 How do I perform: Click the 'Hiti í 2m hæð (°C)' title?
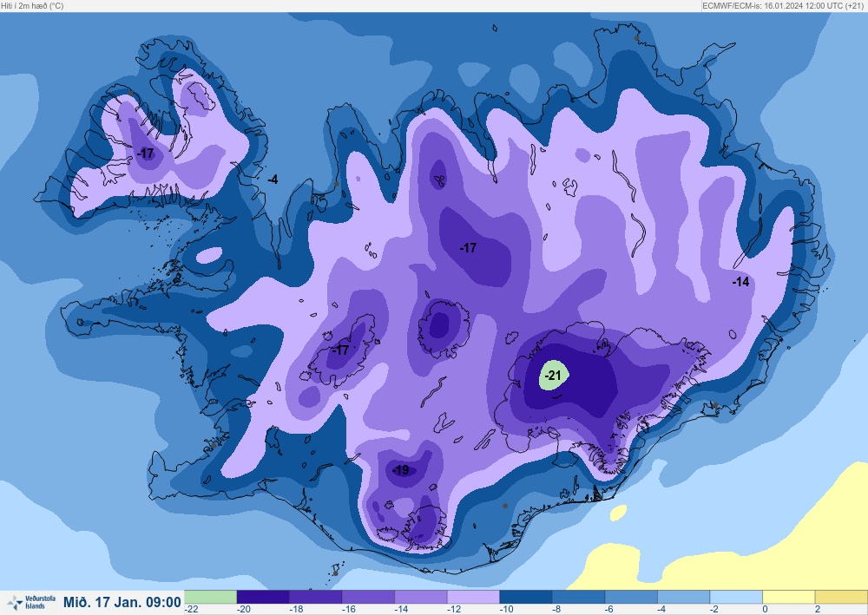click(x=32, y=5)
